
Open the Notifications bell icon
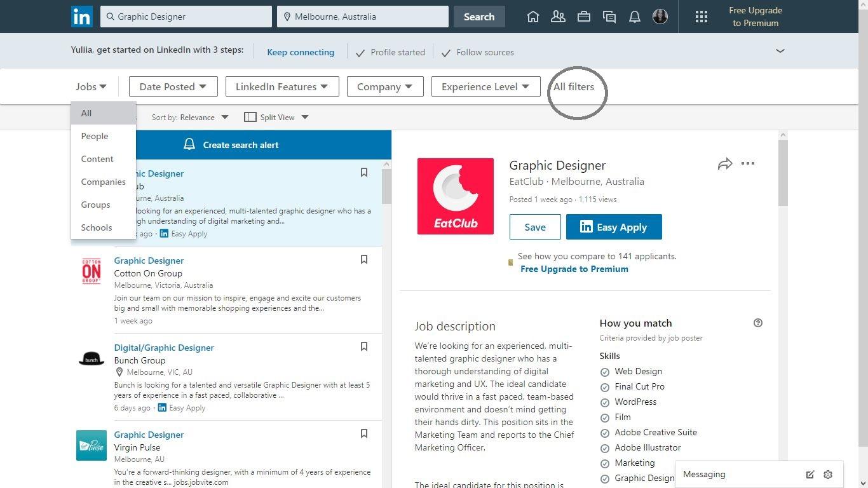(x=635, y=17)
